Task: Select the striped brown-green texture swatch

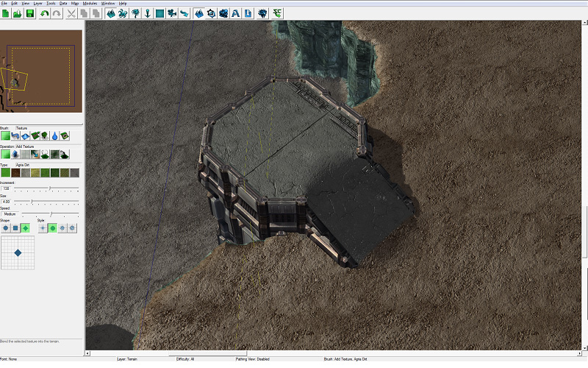Action: click(65, 173)
